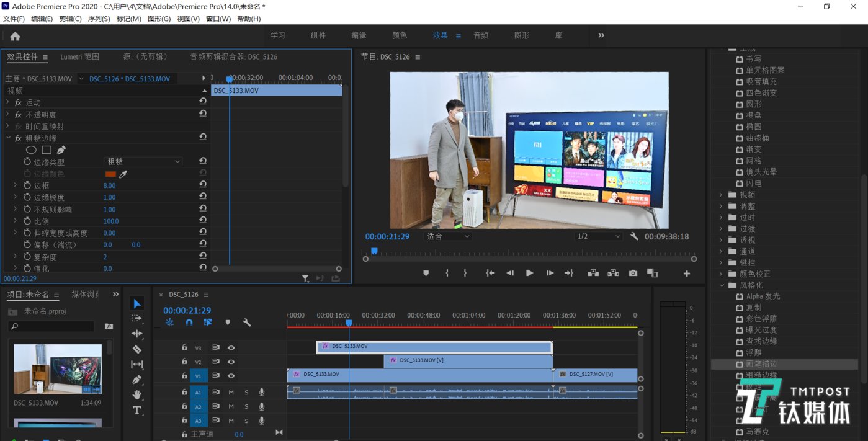The image size is (868, 441).
Task: Click the Export Frame camera icon
Action: point(633,273)
